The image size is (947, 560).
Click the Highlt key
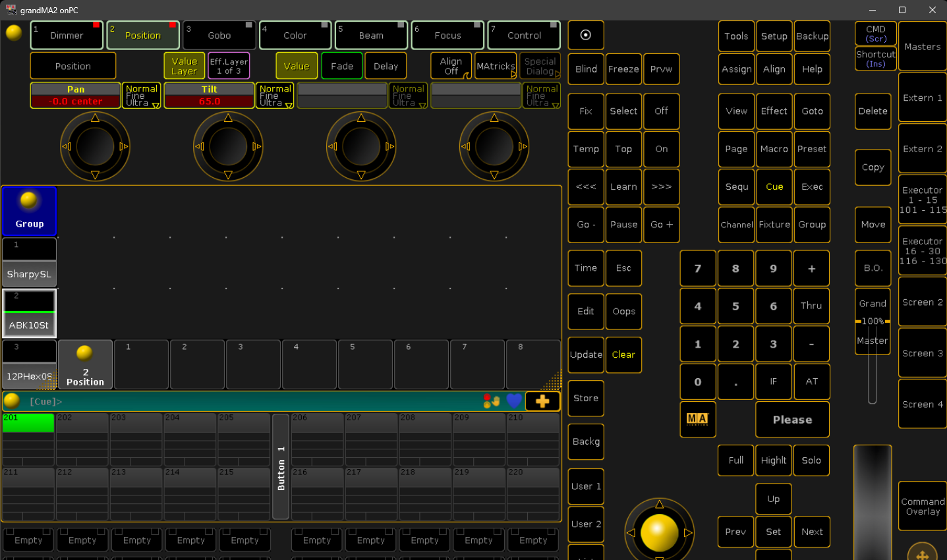click(774, 460)
